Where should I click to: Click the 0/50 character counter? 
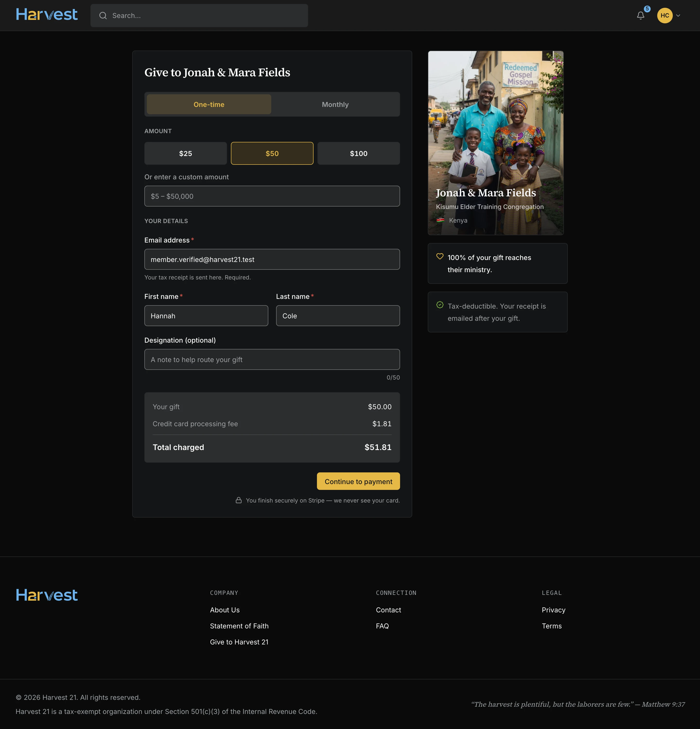pyautogui.click(x=393, y=378)
